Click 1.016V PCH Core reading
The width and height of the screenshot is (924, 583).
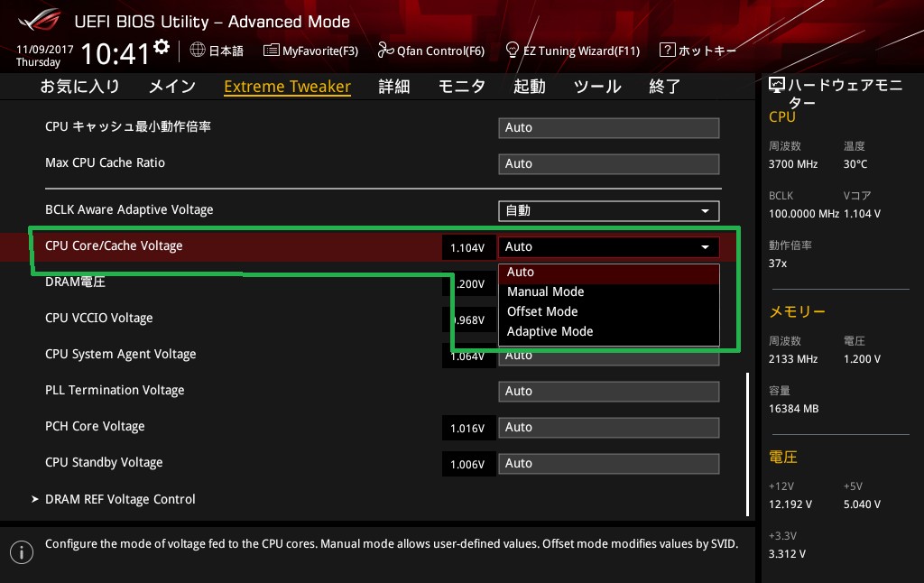tap(468, 428)
